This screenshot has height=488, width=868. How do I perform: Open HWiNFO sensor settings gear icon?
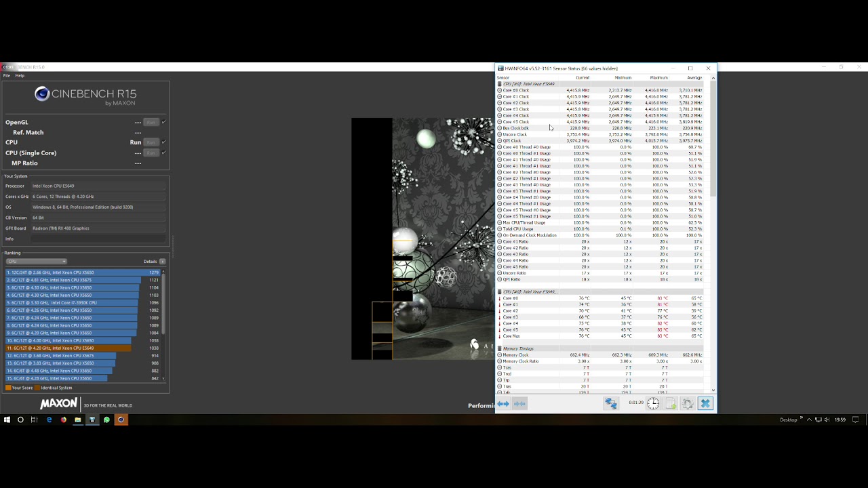click(688, 403)
